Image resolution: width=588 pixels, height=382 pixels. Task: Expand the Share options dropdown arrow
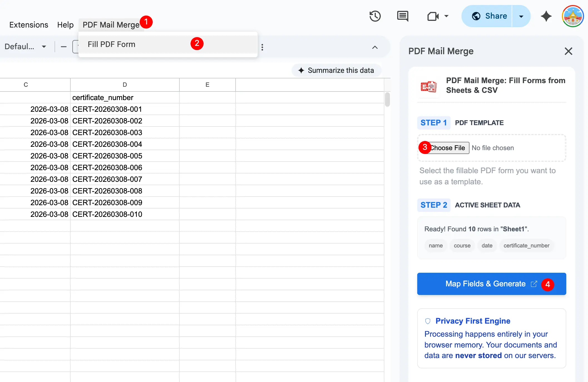[521, 16]
